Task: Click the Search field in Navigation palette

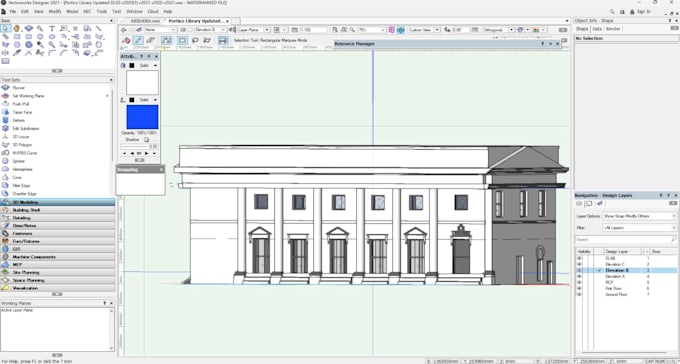Action: (x=626, y=239)
